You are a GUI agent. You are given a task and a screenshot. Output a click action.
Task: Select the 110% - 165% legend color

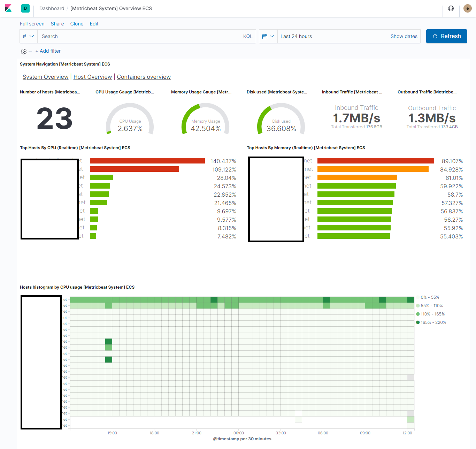pyautogui.click(x=418, y=314)
